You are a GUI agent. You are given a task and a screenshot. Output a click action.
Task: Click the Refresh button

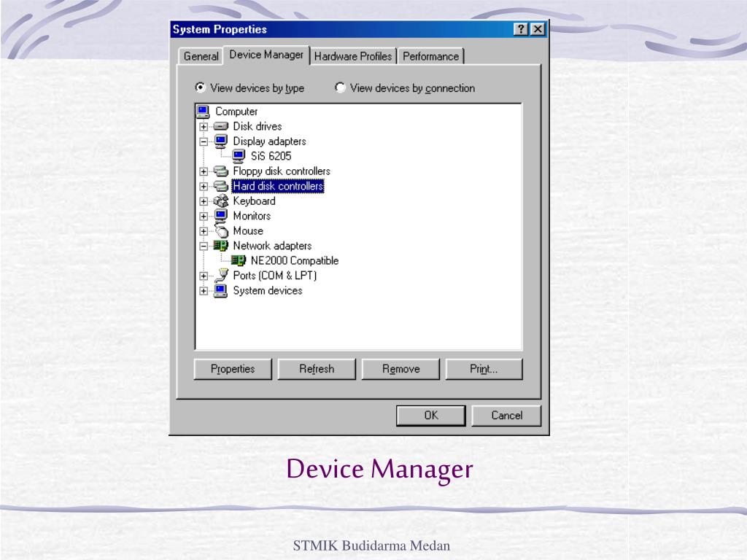(317, 369)
